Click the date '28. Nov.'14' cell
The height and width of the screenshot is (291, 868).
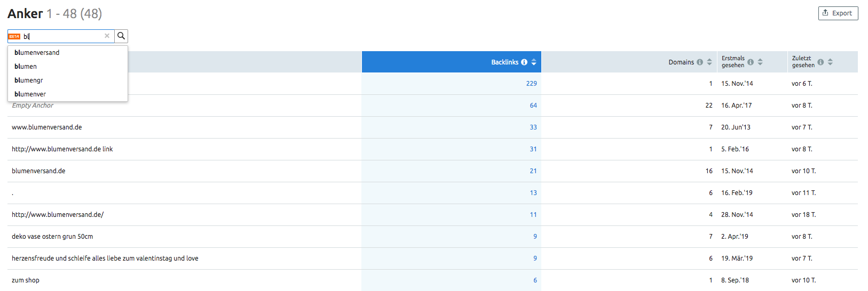coord(737,215)
